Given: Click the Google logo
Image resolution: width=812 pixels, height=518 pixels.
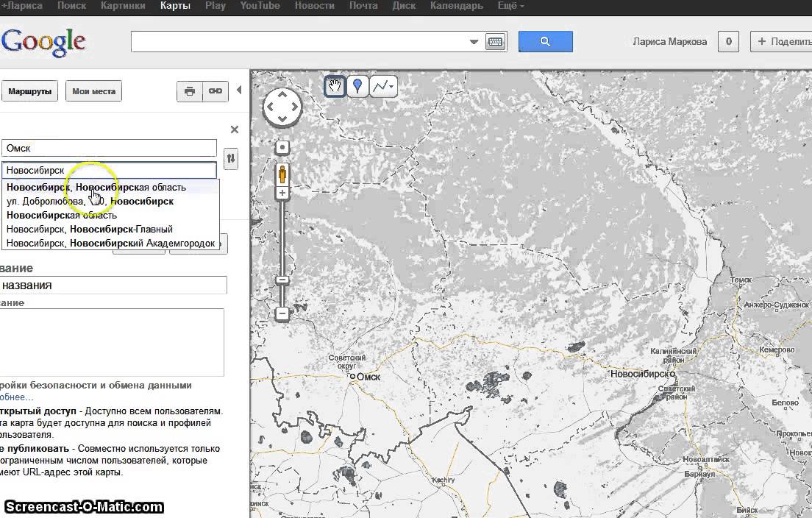Looking at the screenshot, I should pyautogui.click(x=43, y=42).
